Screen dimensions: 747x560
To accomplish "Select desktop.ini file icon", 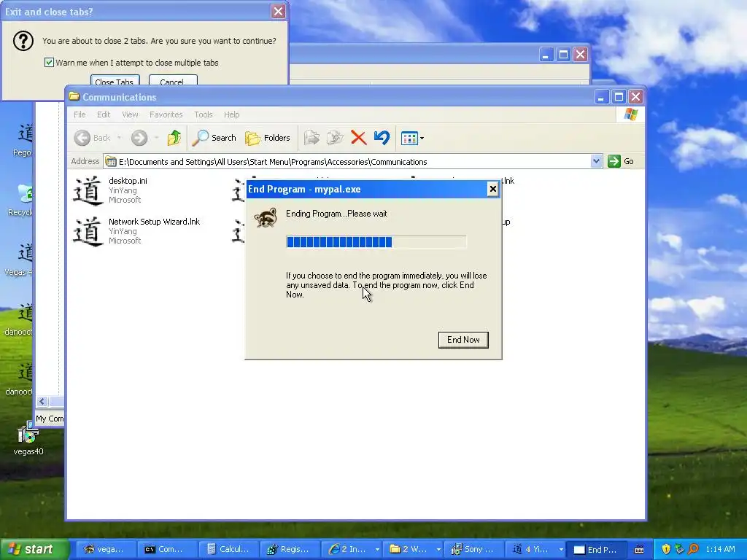I will [x=88, y=190].
